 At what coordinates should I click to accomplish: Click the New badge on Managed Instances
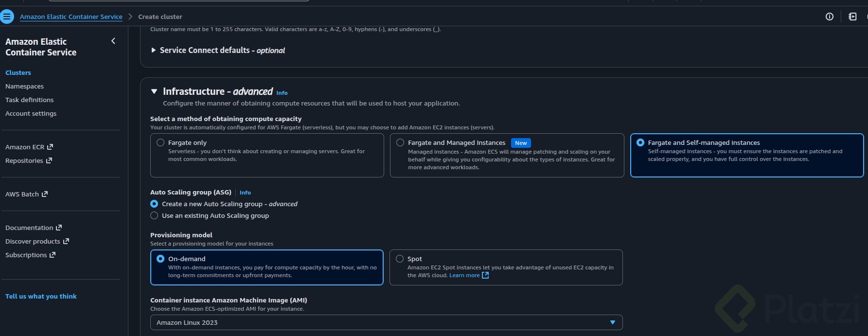(x=521, y=143)
